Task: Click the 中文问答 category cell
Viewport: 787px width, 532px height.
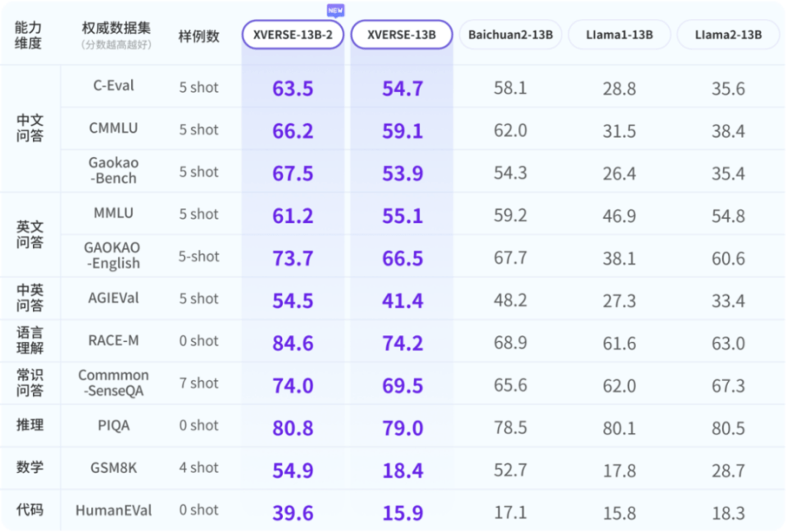Action: pos(30,128)
